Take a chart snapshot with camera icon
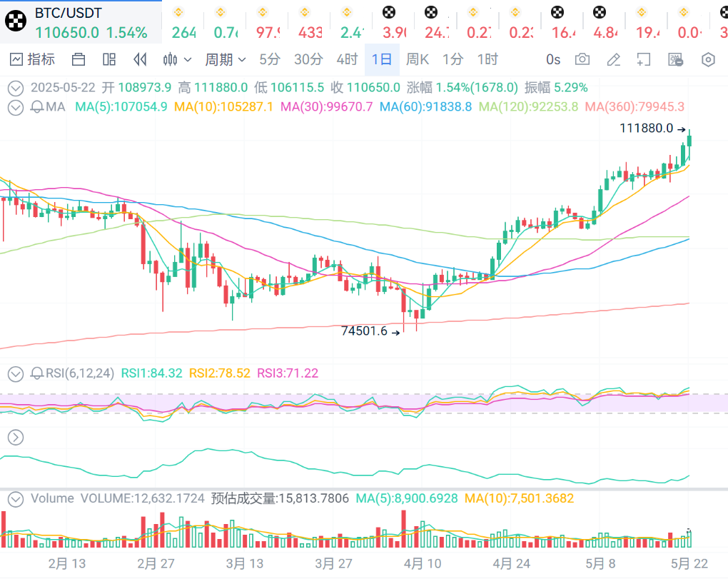Screen dimensions: 728x579 pyautogui.click(x=582, y=59)
